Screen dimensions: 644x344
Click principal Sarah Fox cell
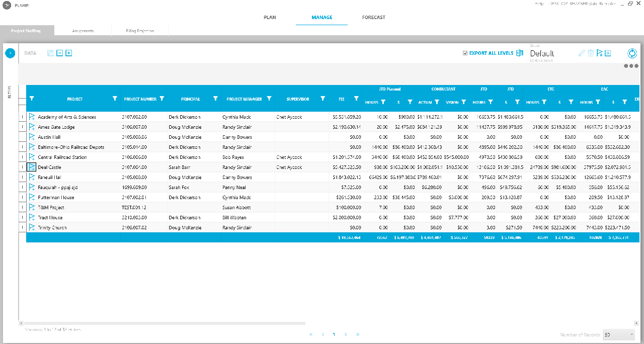pyautogui.click(x=194, y=187)
